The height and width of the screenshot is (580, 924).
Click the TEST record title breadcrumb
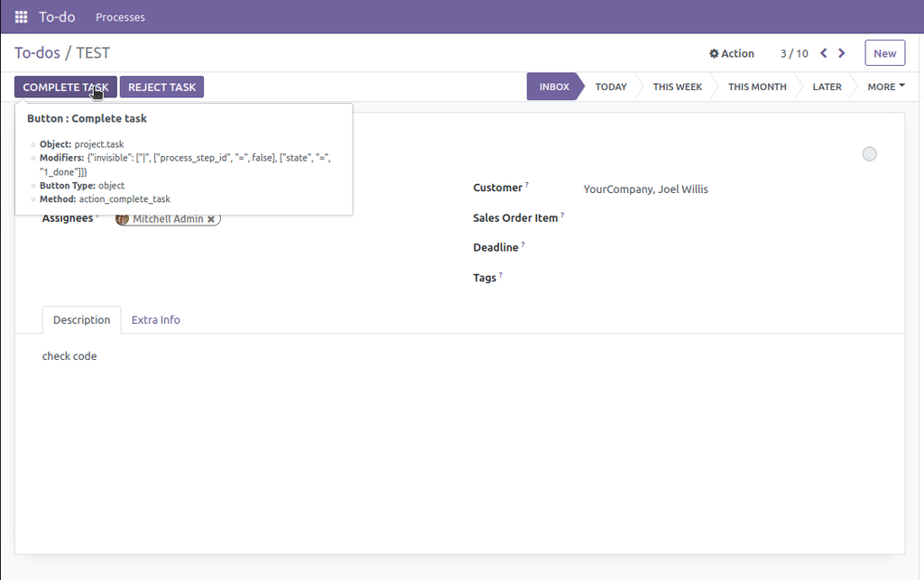pos(93,53)
